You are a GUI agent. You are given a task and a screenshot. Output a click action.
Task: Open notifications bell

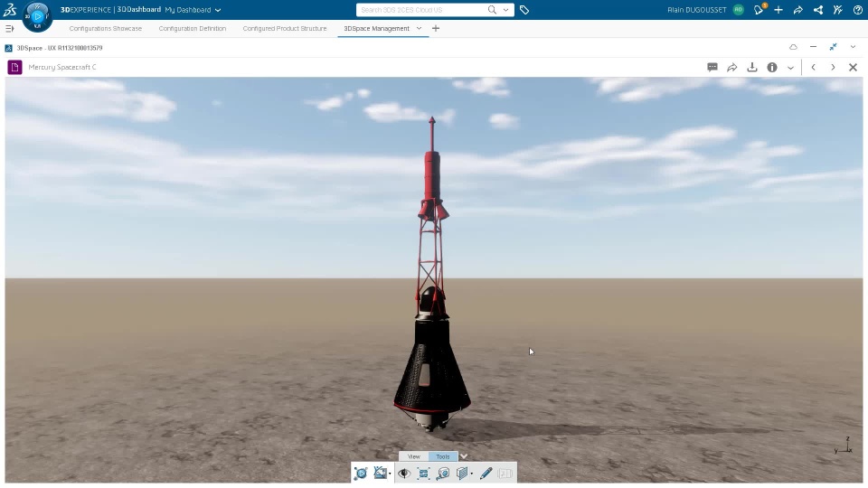(x=759, y=9)
